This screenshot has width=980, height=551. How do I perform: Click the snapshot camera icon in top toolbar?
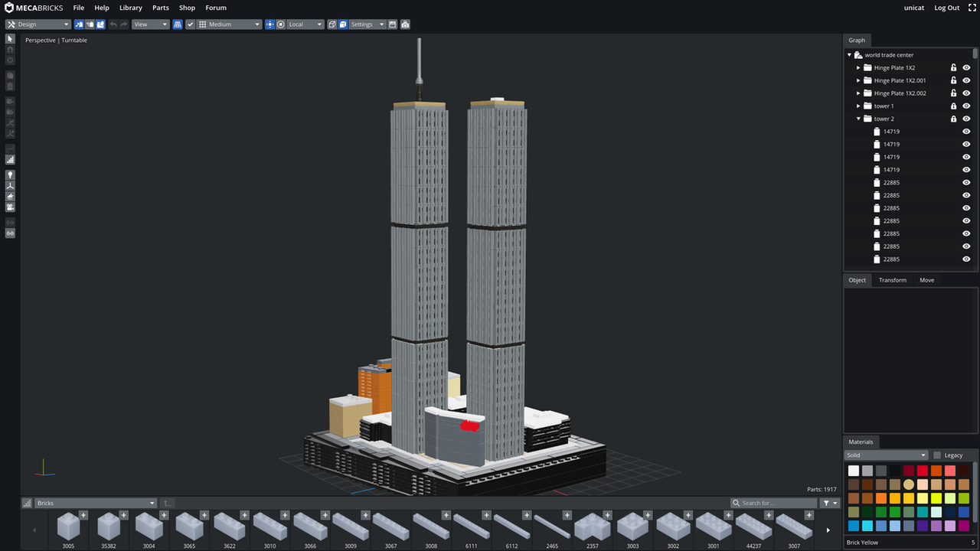click(x=405, y=24)
